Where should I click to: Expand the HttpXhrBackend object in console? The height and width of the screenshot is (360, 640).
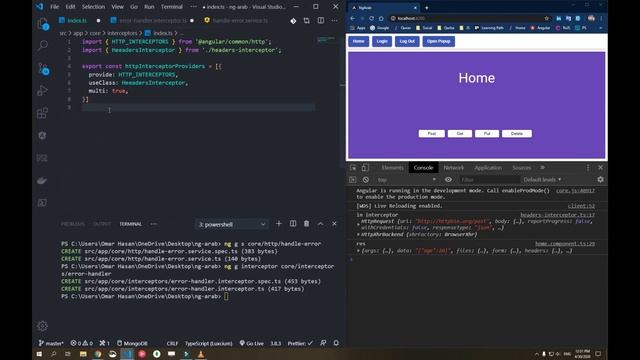[358, 234]
